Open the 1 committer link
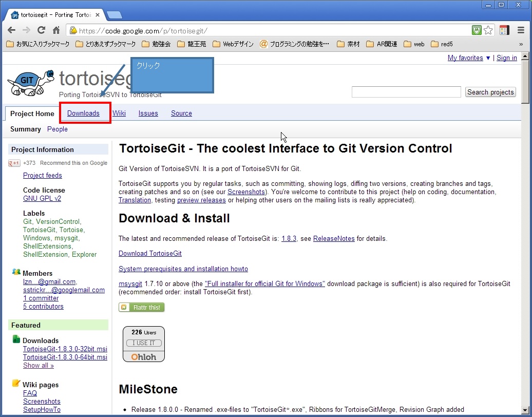Viewport: 532px width, 417px height. pos(41,298)
